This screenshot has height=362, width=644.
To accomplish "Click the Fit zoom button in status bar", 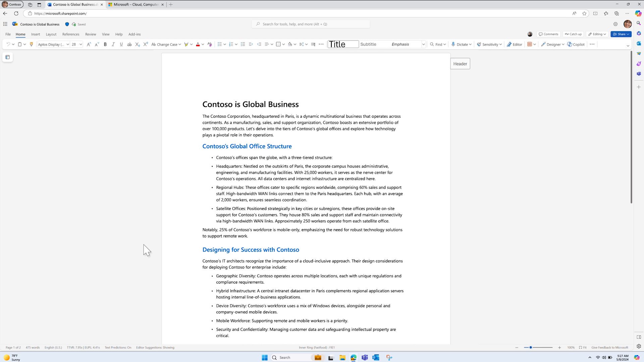I will pyautogui.click(x=583, y=348).
